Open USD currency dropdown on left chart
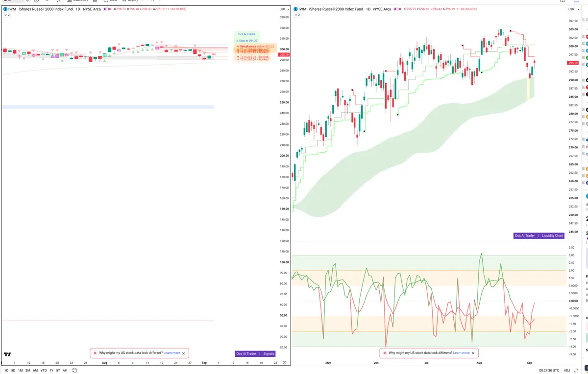This screenshot has width=588, height=374. pyautogui.click(x=283, y=9)
